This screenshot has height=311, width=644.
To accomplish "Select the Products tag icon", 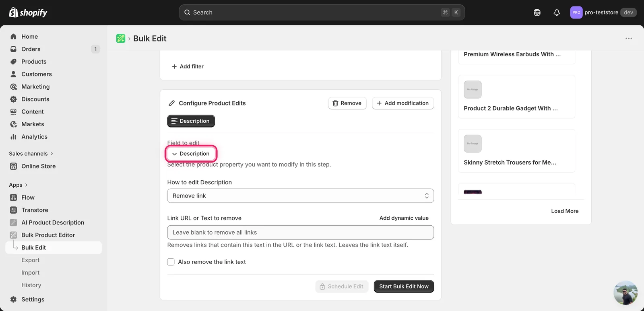I will (13, 62).
